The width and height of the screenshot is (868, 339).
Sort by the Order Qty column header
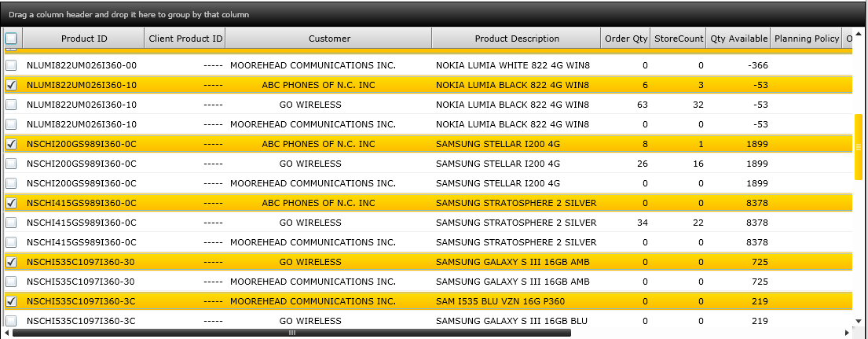(x=626, y=39)
